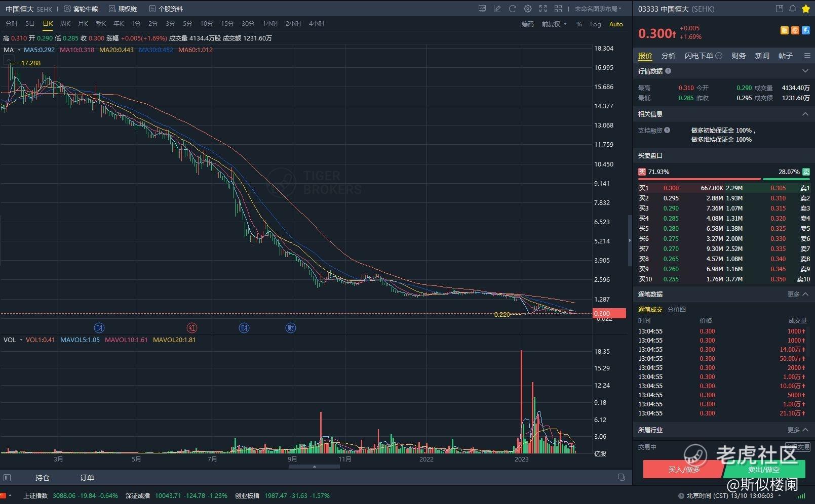Click the 卖1 ask price 0.305

tap(778, 188)
